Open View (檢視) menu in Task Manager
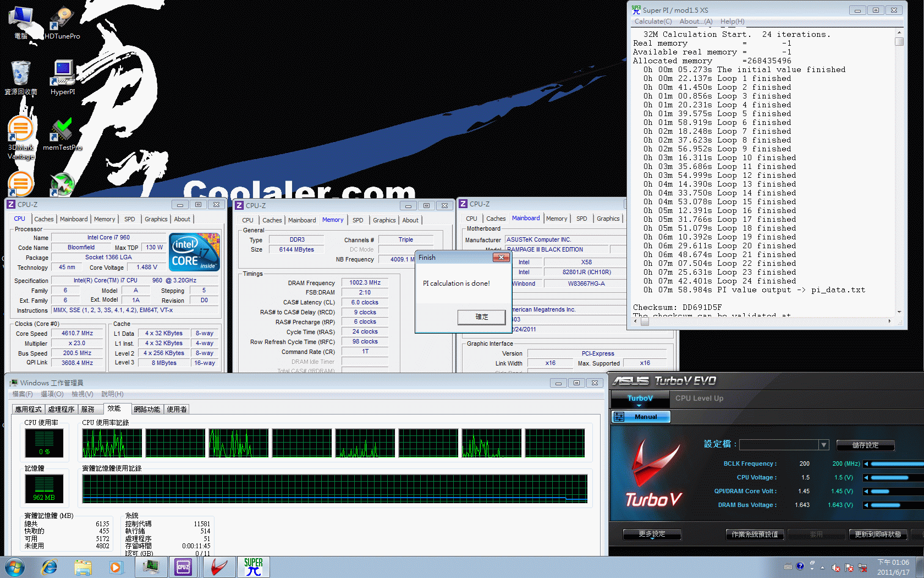Image resolution: width=924 pixels, height=578 pixels. pos(82,394)
